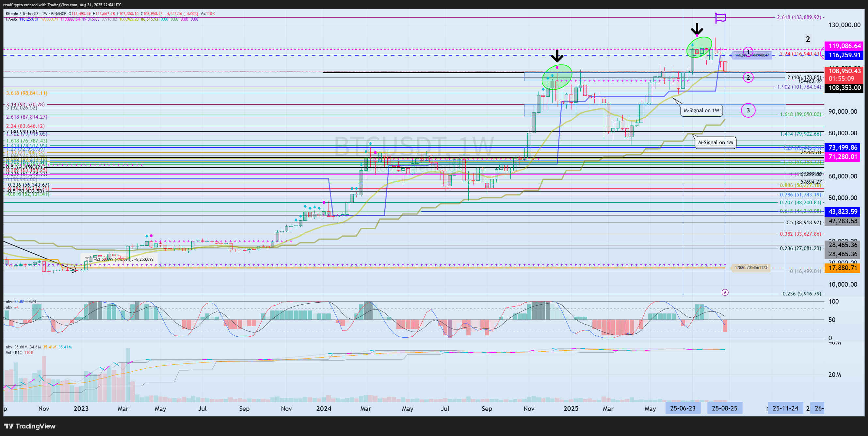Click gray 42,283.58 price axis label
The image size is (868, 436).
click(x=843, y=221)
